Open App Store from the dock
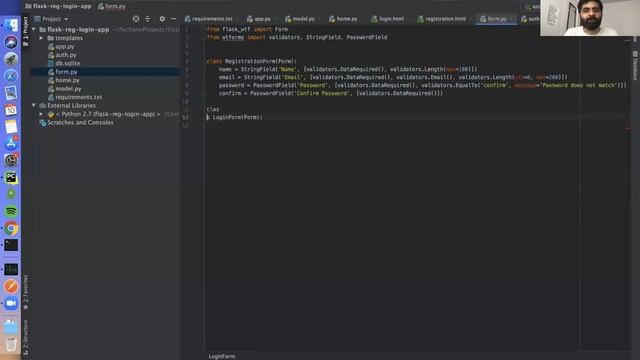Image resolution: width=640 pixels, height=360 pixels. coord(11,143)
